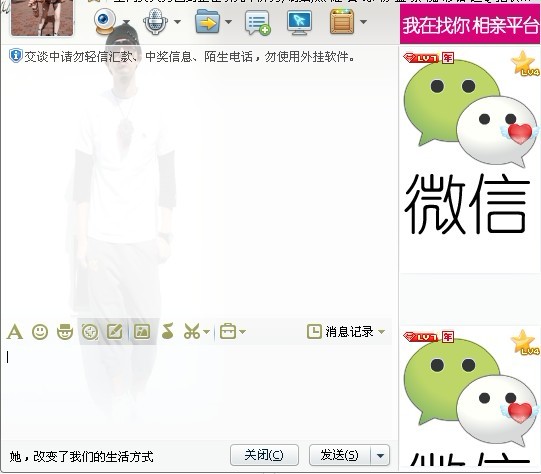The width and height of the screenshot is (541, 474).
Task: Start a voice call with microphone icon
Action: tap(155, 22)
